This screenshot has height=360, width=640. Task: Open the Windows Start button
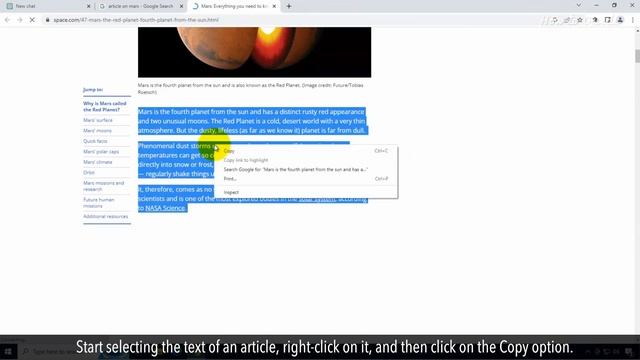tap(8, 351)
